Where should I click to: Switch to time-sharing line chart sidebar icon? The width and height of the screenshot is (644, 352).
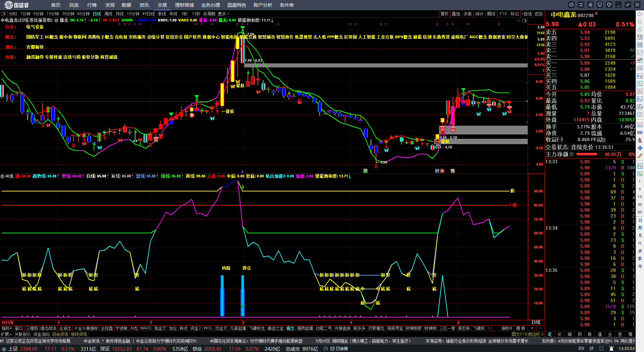click(x=640, y=52)
